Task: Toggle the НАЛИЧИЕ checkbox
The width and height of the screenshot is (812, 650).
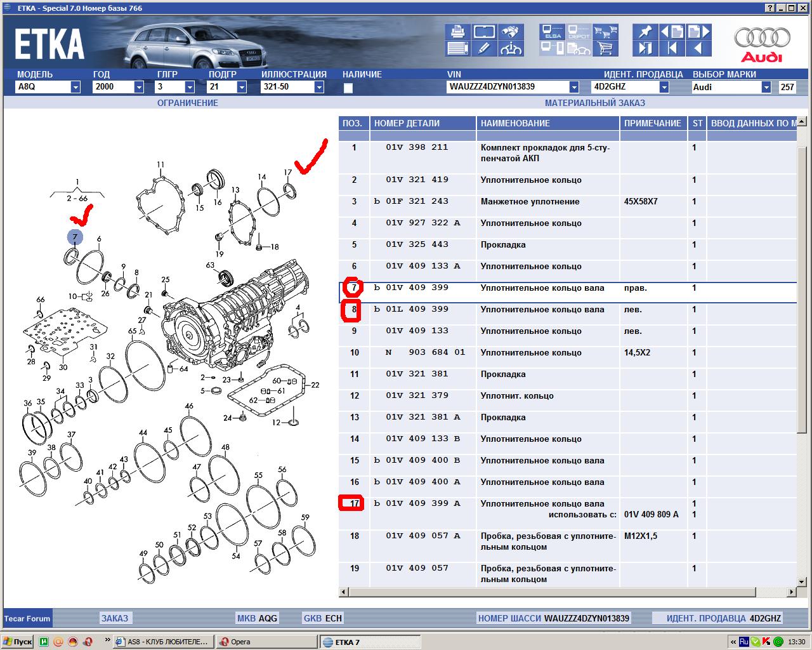Action: pos(348,88)
